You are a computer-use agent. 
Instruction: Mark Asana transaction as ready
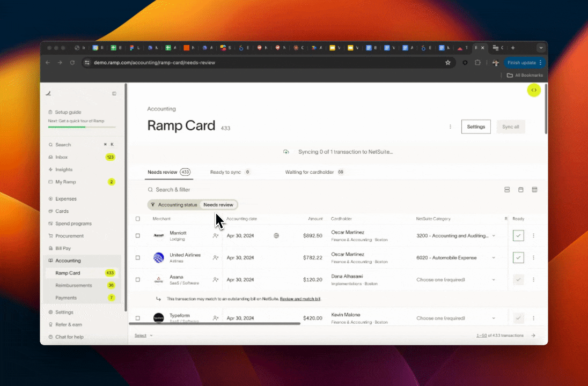518,279
